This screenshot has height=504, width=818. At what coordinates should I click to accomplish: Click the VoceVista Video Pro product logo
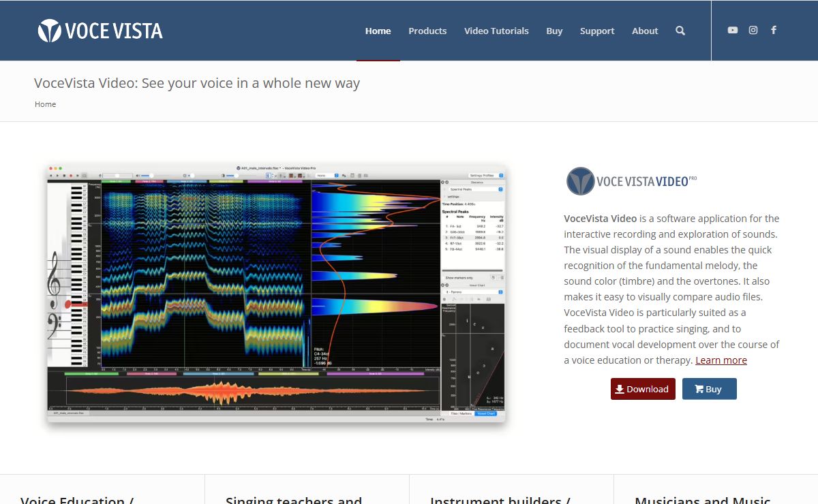631,181
